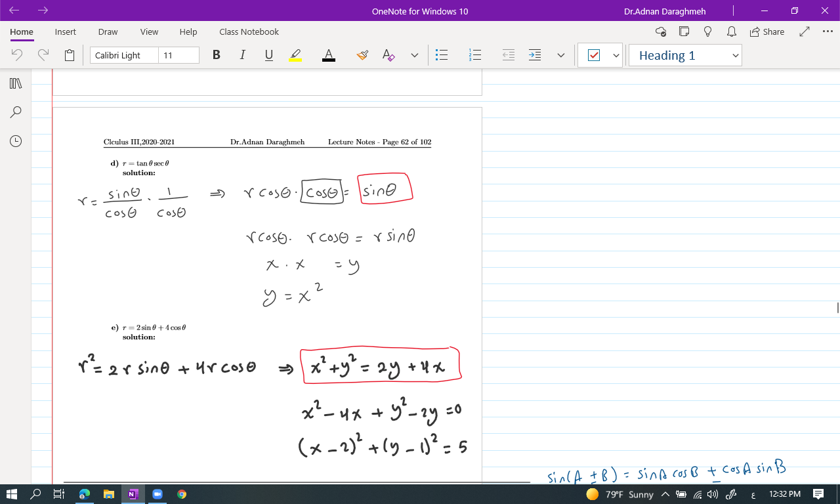This screenshot has width=840, height=504.
Task: Toggle Bold formatting
Action: [217, 55]
